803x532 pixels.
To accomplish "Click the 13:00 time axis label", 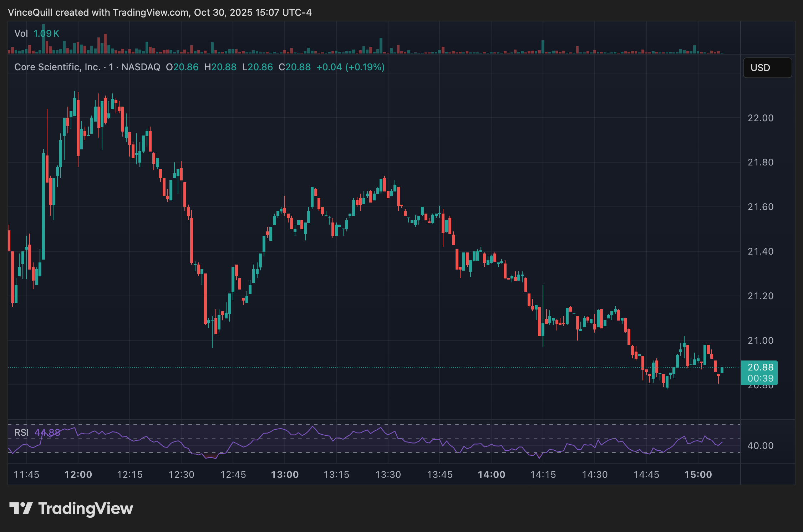I will pos(285,475).
